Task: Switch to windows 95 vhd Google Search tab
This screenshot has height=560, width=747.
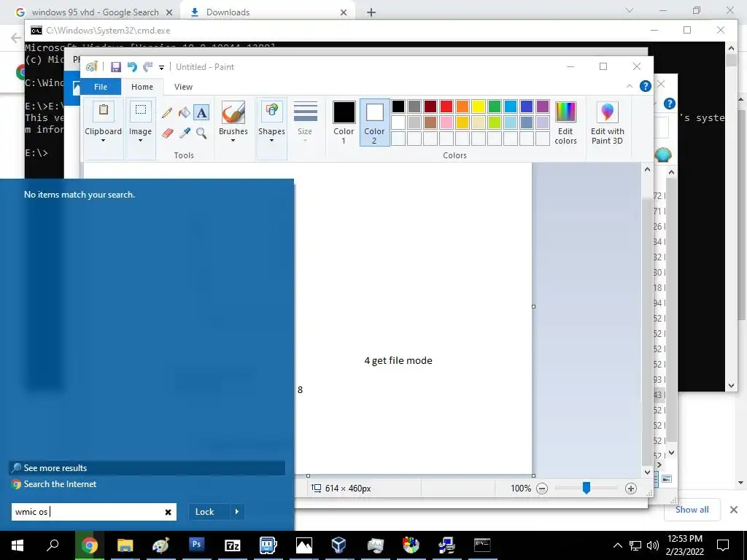Action: click(95, 12)
